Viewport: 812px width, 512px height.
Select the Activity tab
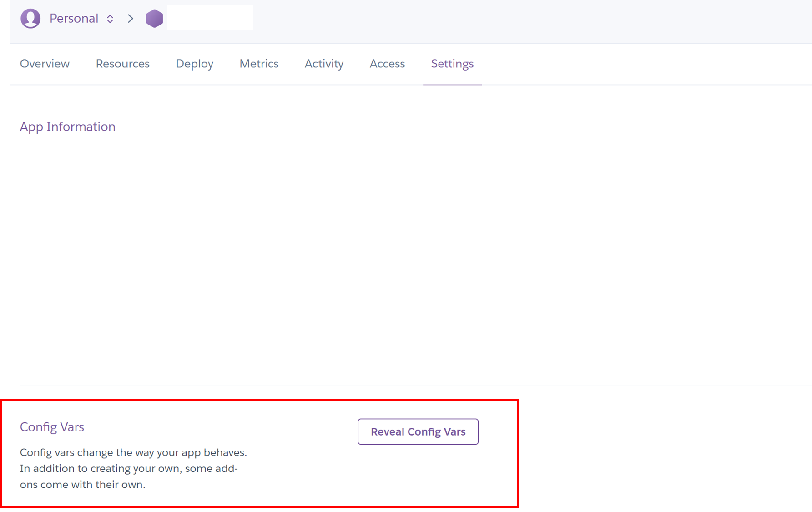point(324,64)
